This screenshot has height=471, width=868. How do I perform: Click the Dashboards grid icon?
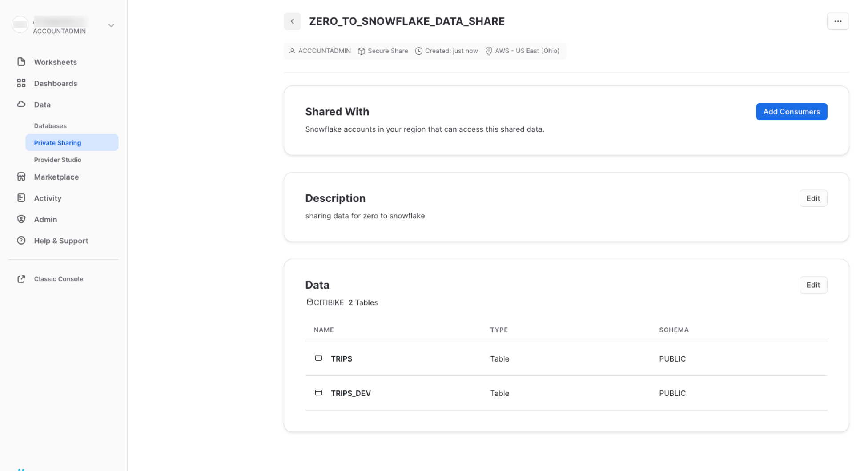(21, 83)
